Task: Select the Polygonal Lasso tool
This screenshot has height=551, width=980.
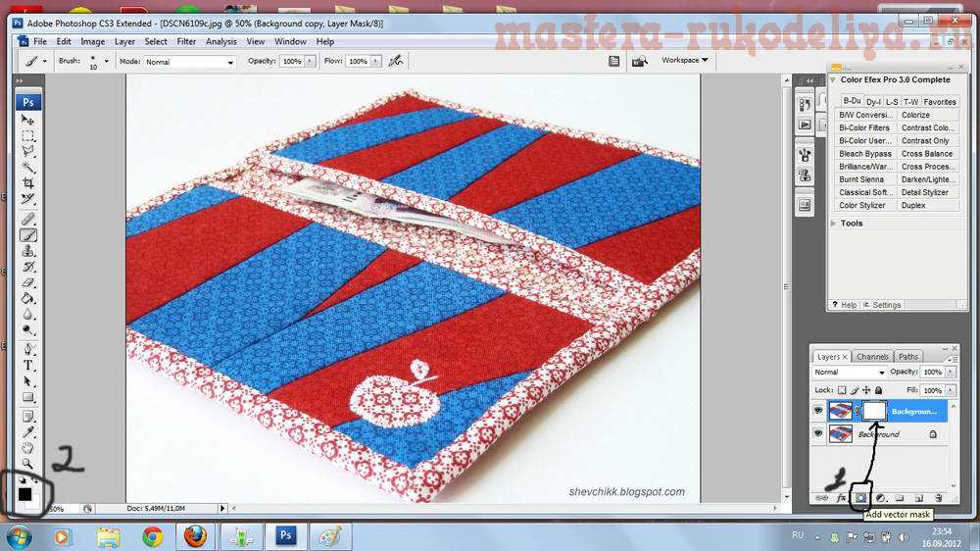Action: tap(27, 151)
